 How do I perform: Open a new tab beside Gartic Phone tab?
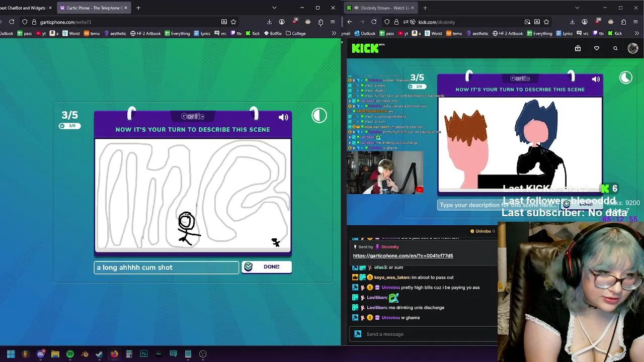138,8
